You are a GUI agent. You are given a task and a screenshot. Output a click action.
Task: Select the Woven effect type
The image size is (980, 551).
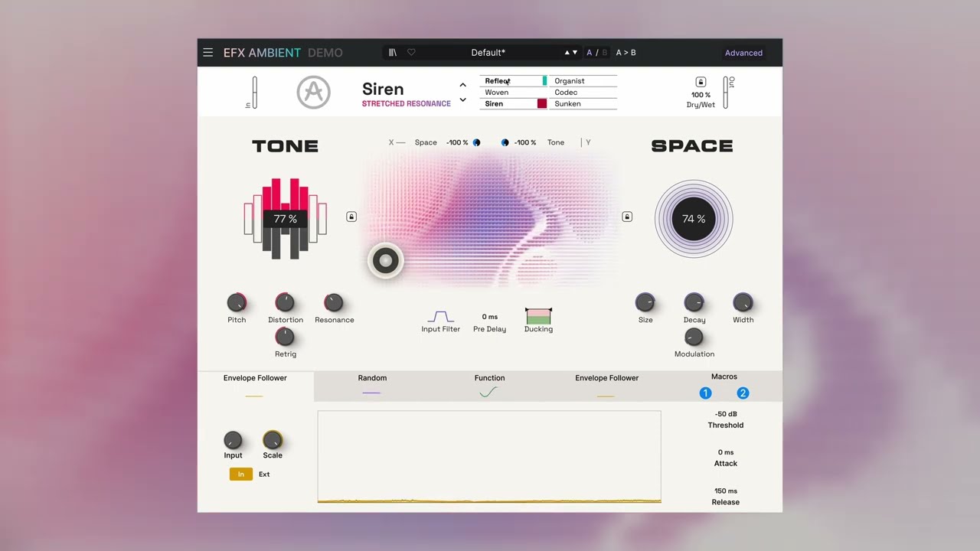(514, 92)
